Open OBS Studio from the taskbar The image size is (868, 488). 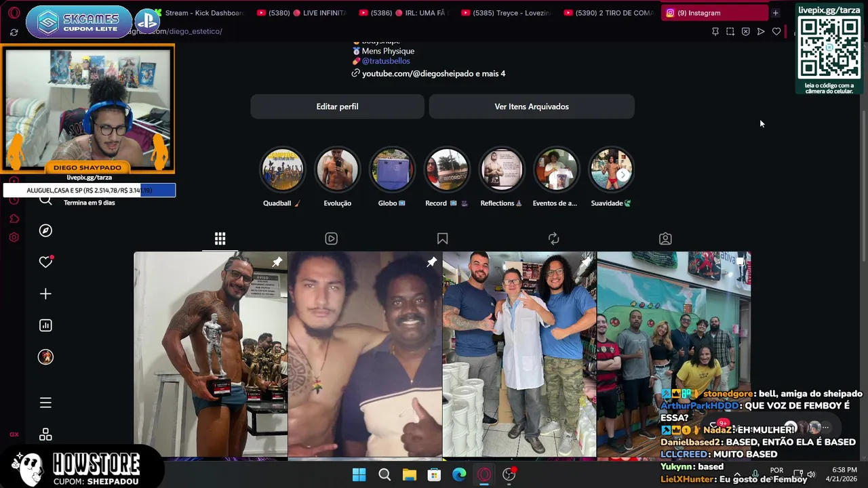509,474
